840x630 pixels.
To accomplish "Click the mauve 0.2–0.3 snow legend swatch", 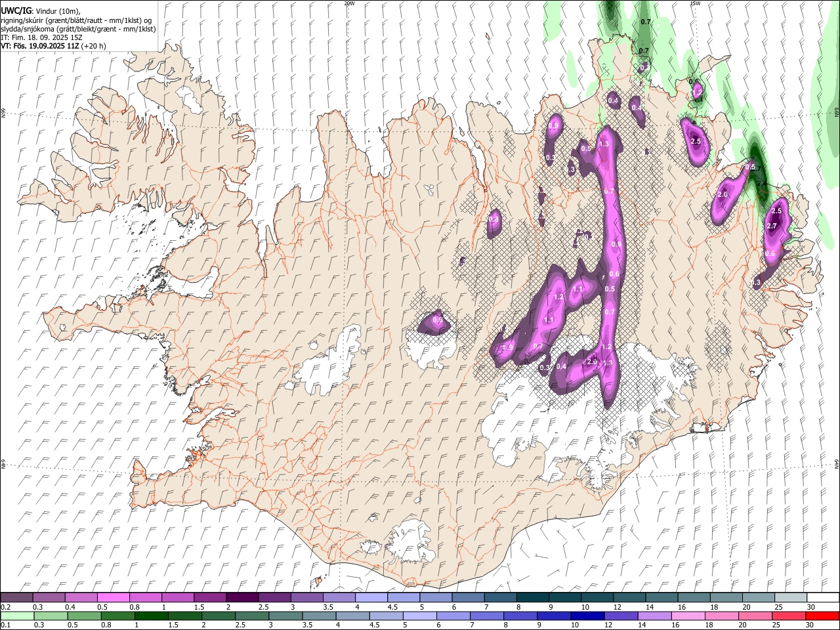I will click(x=16, y=597).
